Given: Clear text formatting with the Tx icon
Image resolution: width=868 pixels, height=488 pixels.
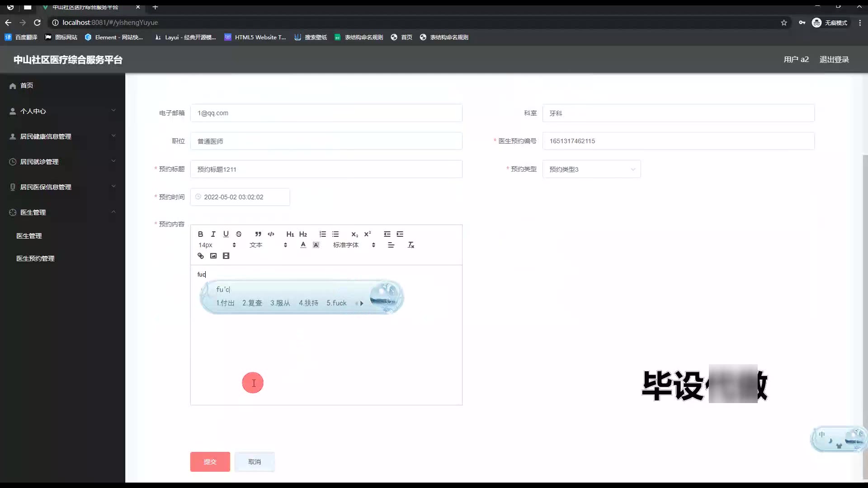Looking at the screenshot, I should pyautogui.click(x=410, y=245).
